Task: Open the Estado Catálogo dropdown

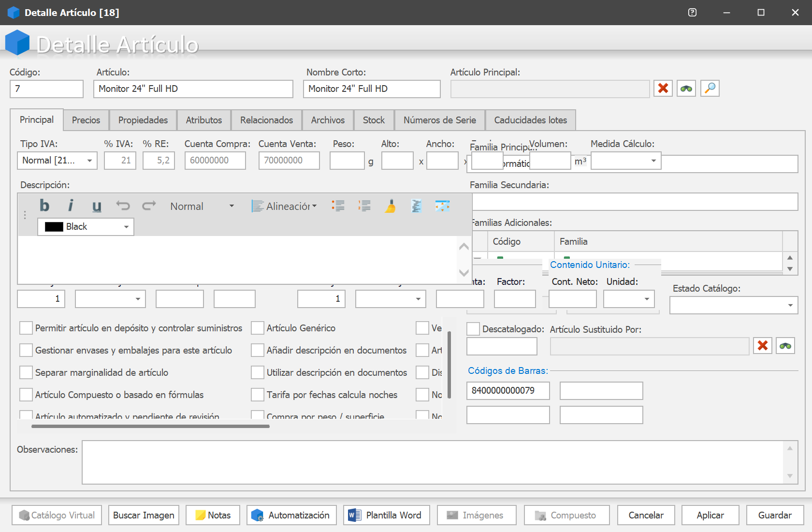Action: coord(790,305)
